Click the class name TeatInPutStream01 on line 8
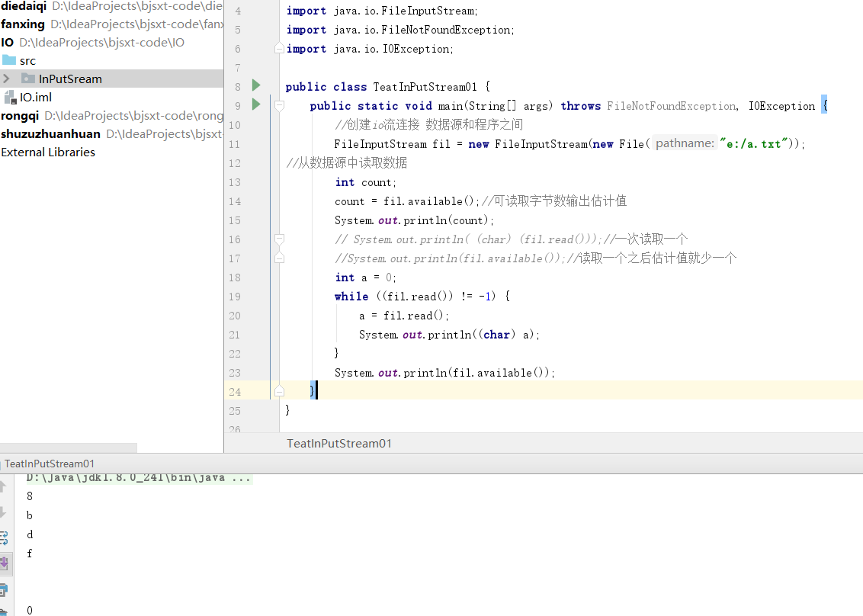This screenshot has height=616, width=863. [425, 86]
